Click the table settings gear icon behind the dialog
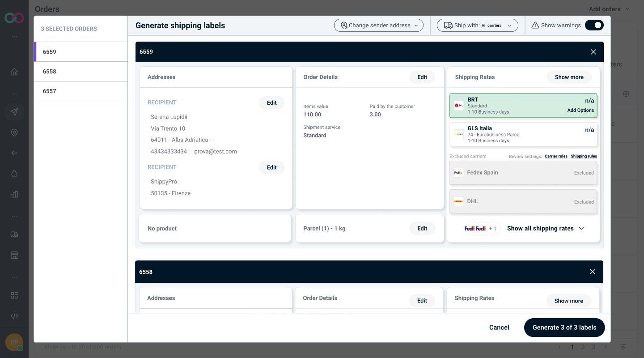 coord(626,94)
